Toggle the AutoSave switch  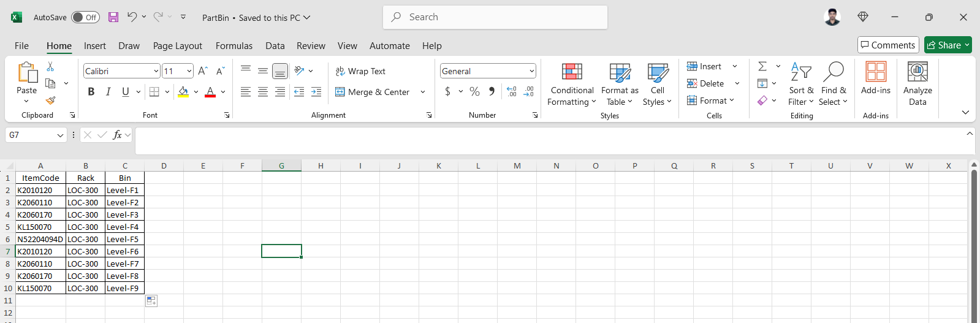[85, 17]
